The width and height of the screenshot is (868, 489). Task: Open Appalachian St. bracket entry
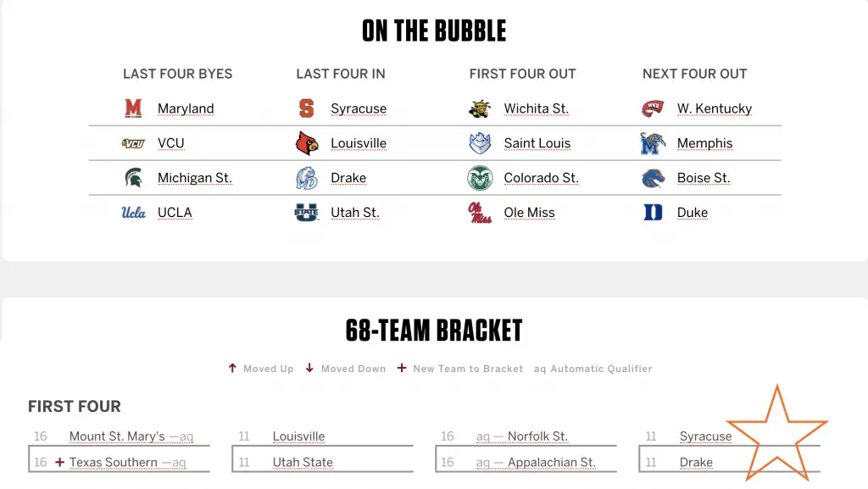(551, 462)
